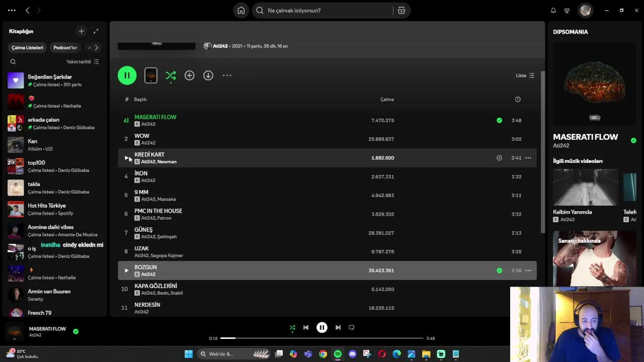644x362 pixels.
Task: Open the three-dot app menu at top left
Action: pos(12,10)
